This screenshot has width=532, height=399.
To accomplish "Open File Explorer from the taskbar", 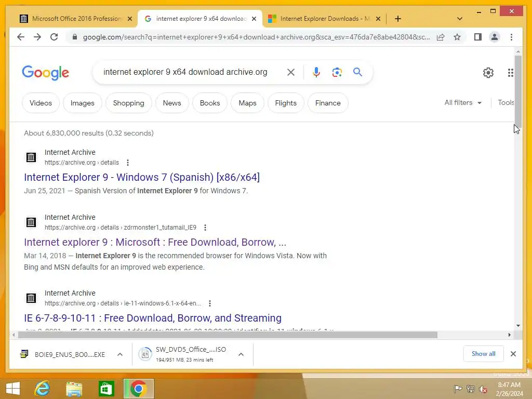I will (x=74, y=389).
